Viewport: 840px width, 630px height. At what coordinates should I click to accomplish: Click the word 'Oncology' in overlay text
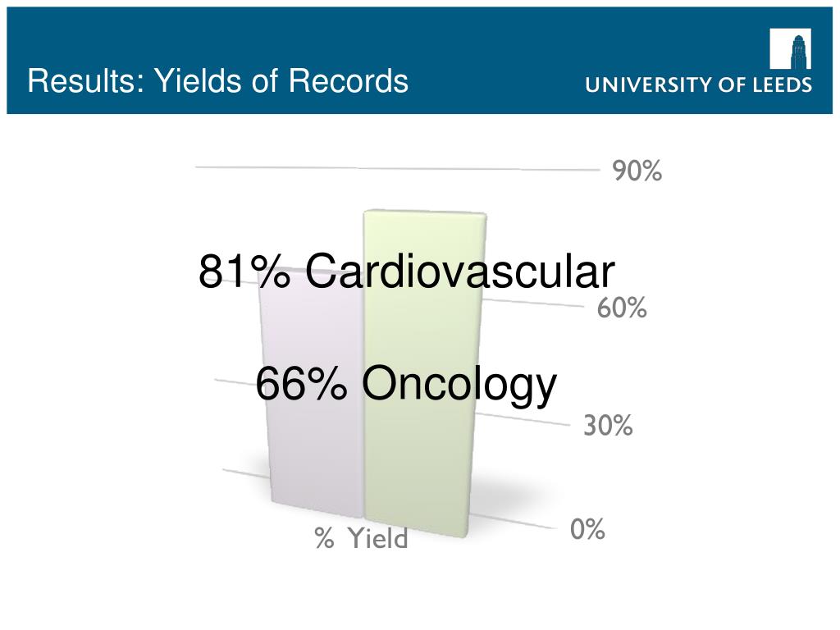click(459, 386)
